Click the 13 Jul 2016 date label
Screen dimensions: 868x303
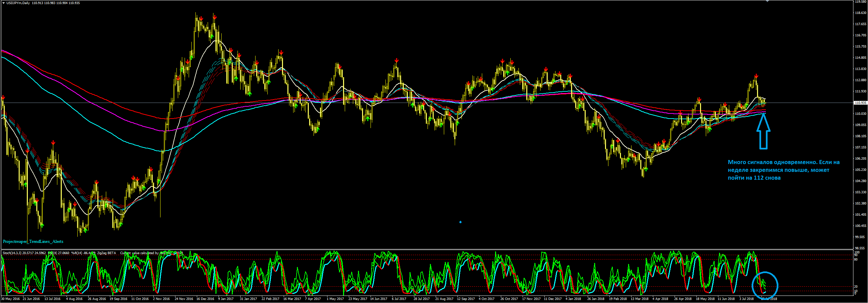coord(52,299)
